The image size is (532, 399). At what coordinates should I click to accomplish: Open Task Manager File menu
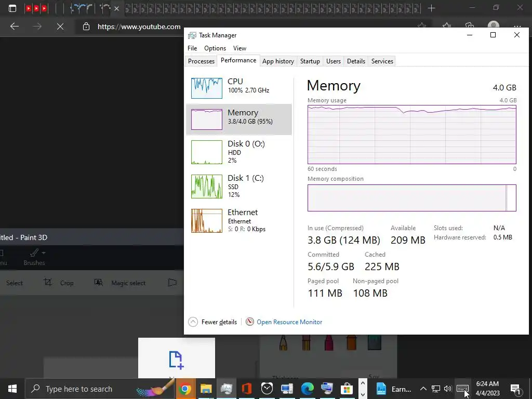192,48
